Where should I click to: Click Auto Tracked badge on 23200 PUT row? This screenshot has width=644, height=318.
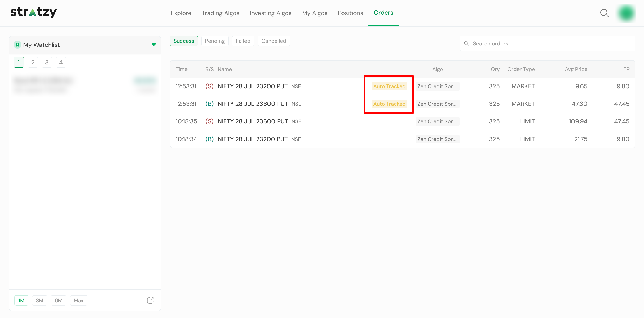389,86
